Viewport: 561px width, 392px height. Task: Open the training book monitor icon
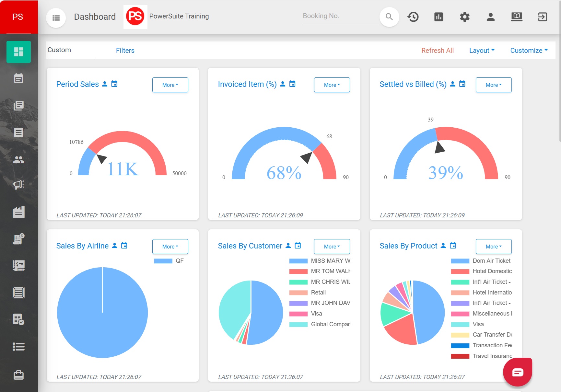tap(517, 17)
